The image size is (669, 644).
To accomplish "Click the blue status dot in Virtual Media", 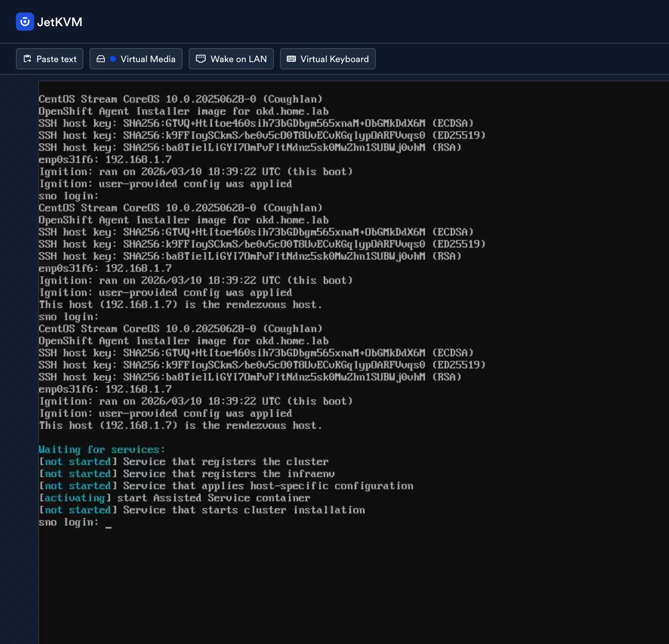I will [113, 59].
